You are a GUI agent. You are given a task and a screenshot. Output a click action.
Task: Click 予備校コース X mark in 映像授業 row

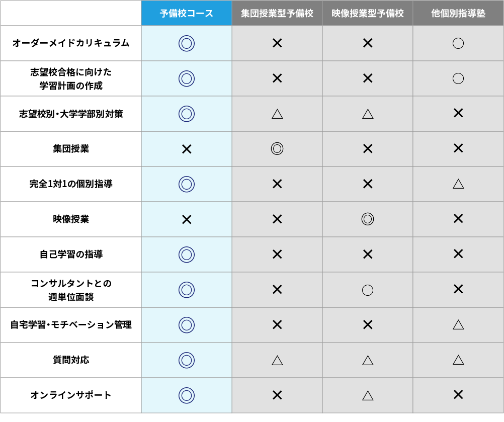pos(186,219)
